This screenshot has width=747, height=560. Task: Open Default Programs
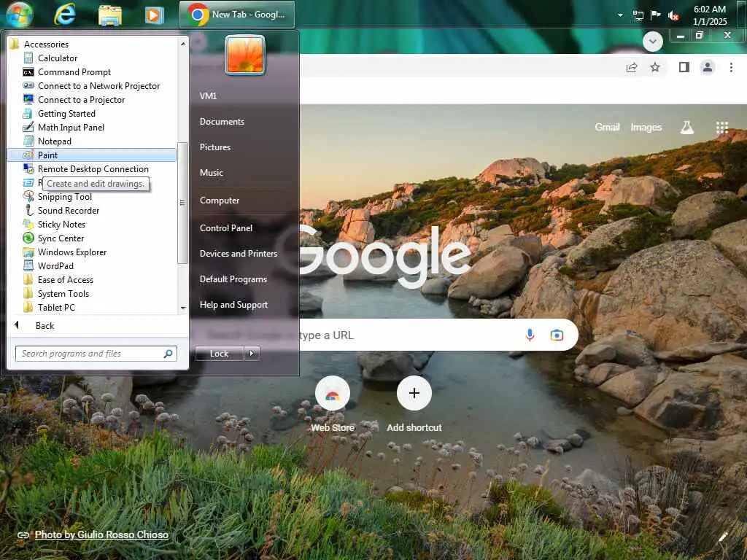click(233, 279)
